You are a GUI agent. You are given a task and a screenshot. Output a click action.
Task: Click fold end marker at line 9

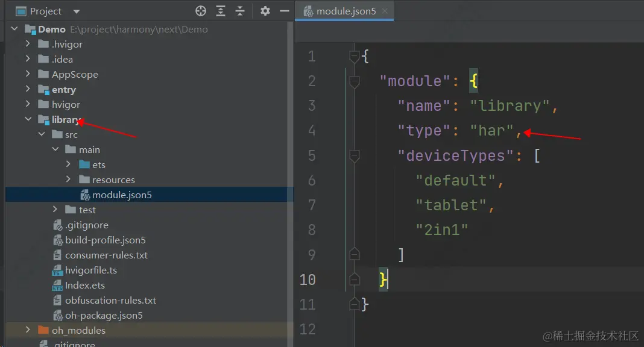click(355, 254)
